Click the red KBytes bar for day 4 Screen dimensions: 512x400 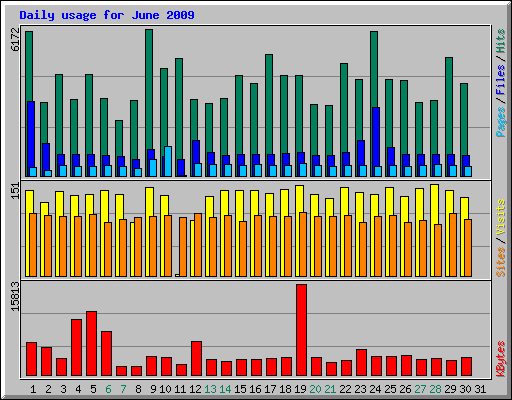point(76,348)
